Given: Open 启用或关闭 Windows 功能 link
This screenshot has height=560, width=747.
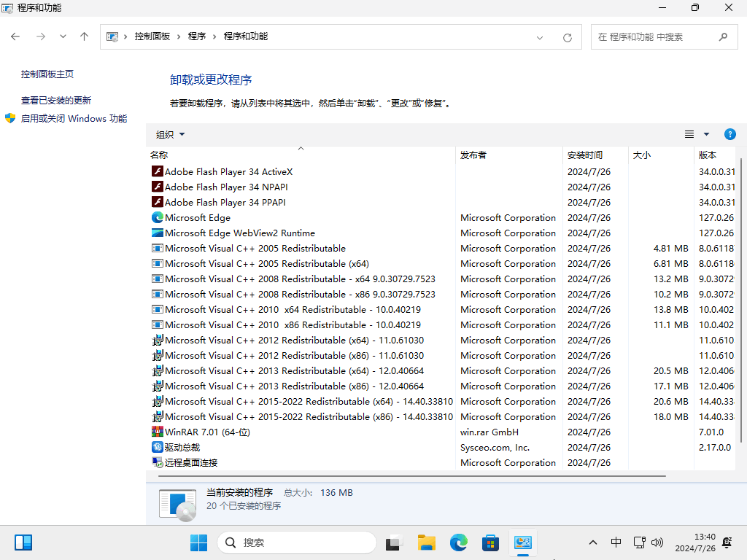Looking at the screenshot, I should tap(73, 119).
